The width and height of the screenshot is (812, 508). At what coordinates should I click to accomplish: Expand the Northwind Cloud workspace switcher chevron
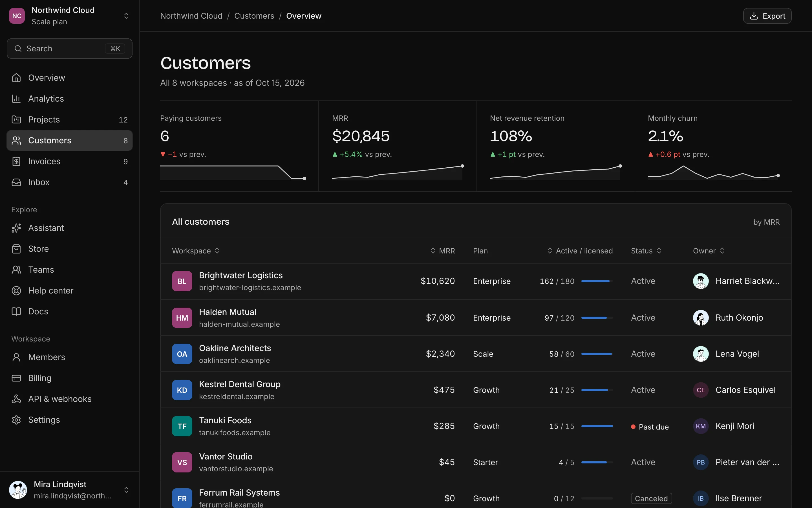(126, 16)
